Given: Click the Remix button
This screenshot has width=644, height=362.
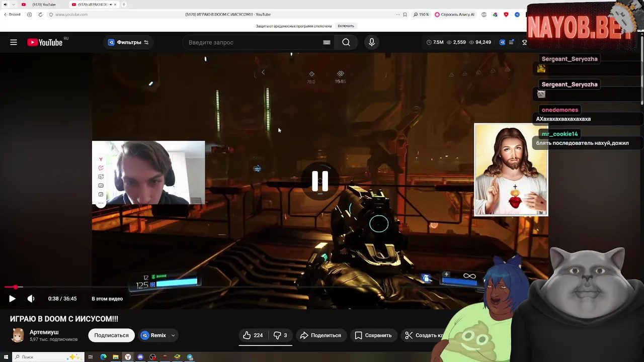Looking at the screenshot, I should click(153, 335).
